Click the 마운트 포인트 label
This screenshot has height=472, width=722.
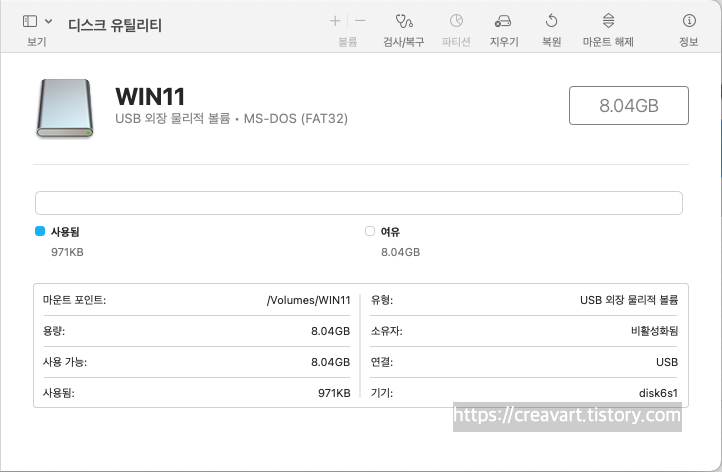point(74,300)
